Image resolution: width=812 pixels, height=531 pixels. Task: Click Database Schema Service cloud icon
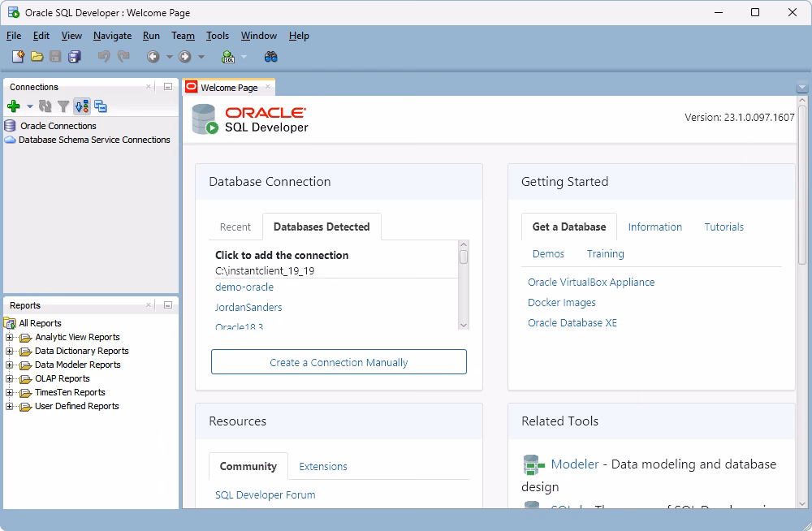click(10, 140)
